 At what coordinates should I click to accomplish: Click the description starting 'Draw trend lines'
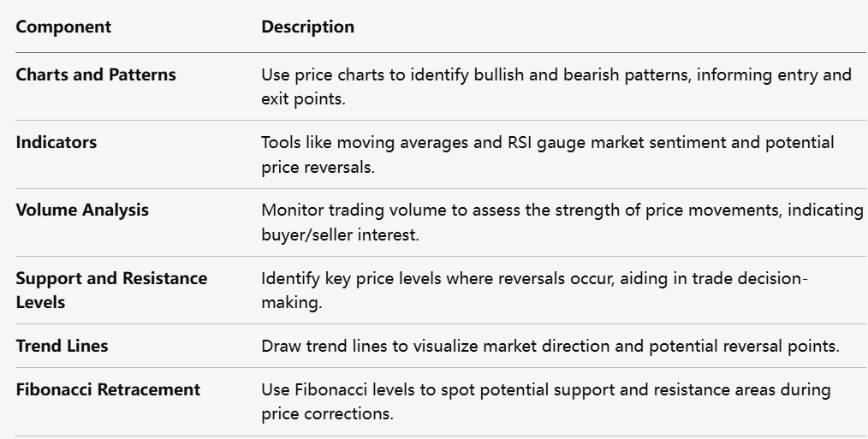[550, 346]
